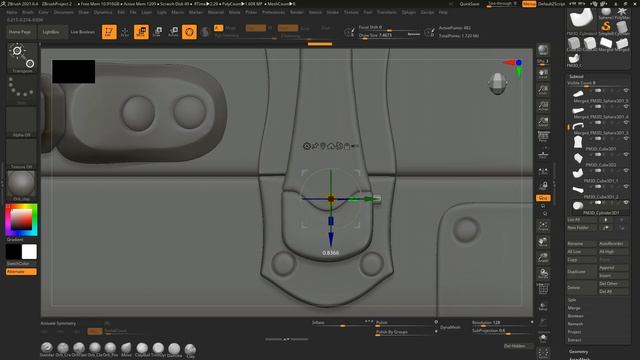640x360 pixels.
Task: Click the AAHalf icon
Action: point(543,122)
